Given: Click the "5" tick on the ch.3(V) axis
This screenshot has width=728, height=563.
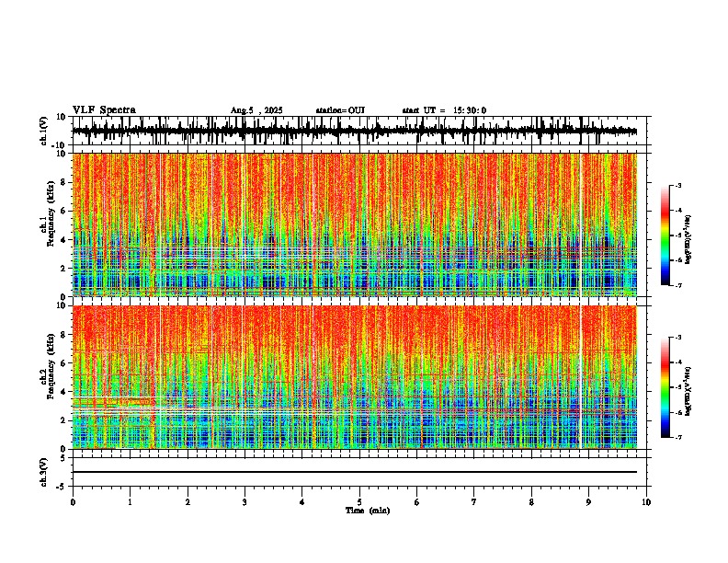Looking at the screenshot, I should coord(64,458).
